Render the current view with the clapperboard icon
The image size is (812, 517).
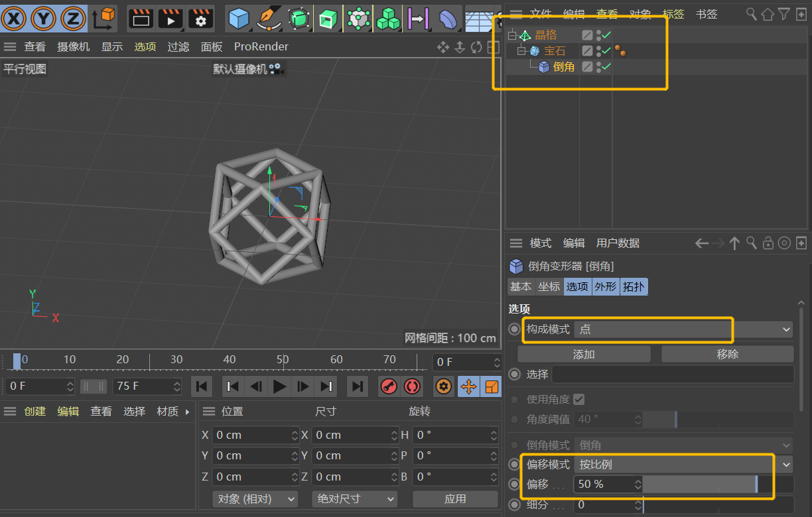coord(140,19)
